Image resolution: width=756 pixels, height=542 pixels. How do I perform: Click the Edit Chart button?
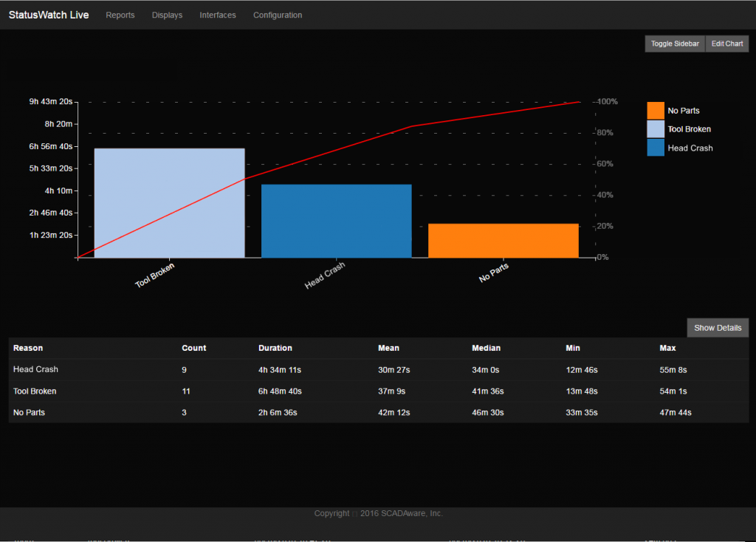tap(726, 44)
